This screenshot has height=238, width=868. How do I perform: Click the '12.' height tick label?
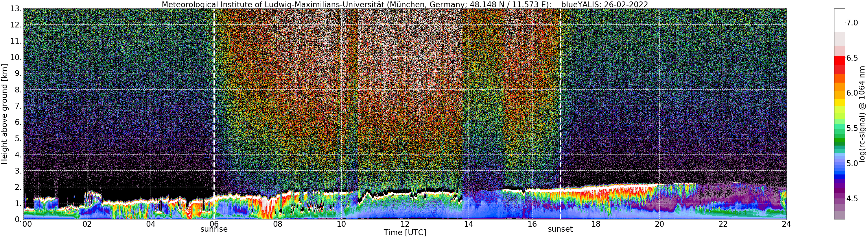coord(16,25)
